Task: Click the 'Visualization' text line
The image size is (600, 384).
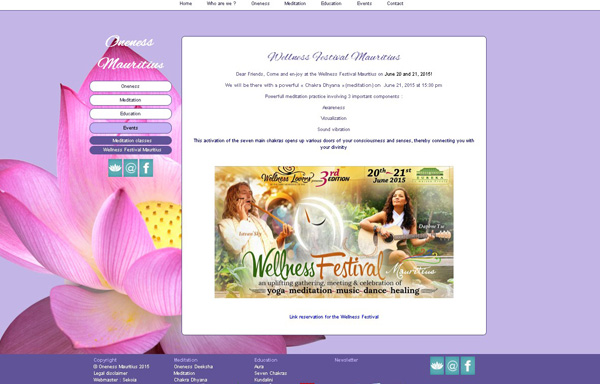Action: tap(334, 118)
